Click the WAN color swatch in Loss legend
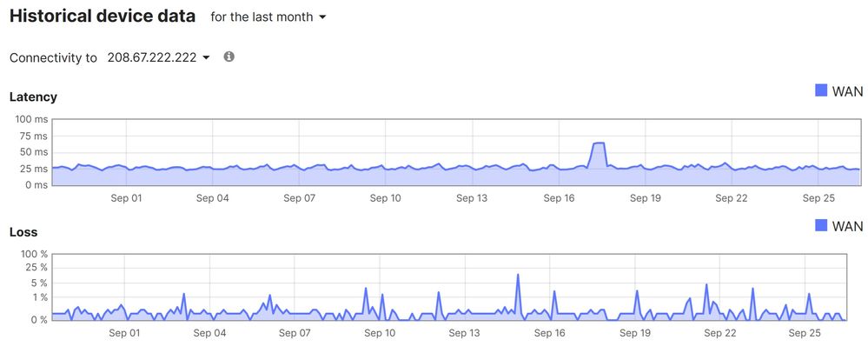Screen dimensions: 868x353 [x=821, y=225]
